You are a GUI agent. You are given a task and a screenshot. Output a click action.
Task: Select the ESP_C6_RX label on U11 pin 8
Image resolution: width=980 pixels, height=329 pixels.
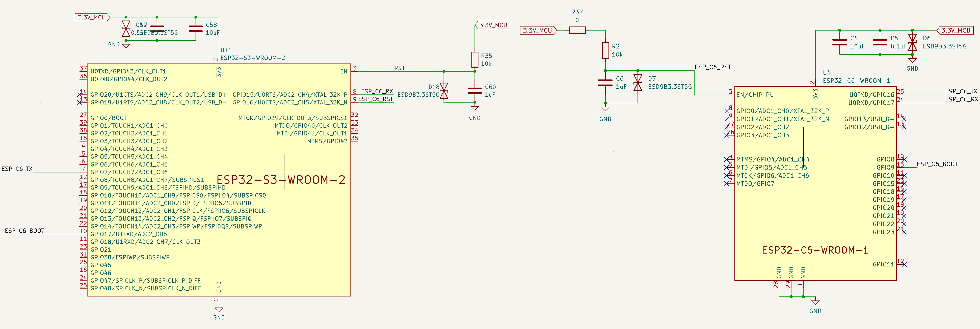(377, 91)
